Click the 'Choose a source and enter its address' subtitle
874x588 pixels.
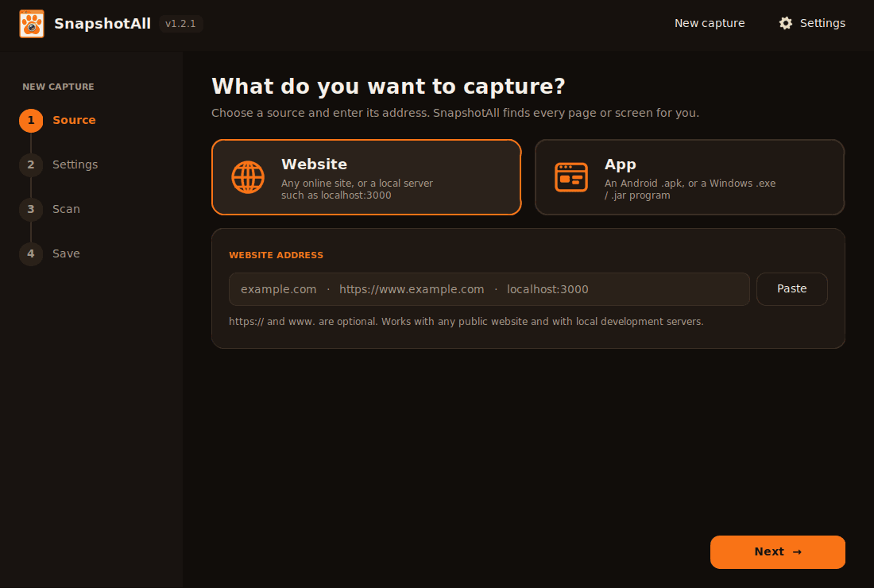pyautogui.click(x=454, y=113)
